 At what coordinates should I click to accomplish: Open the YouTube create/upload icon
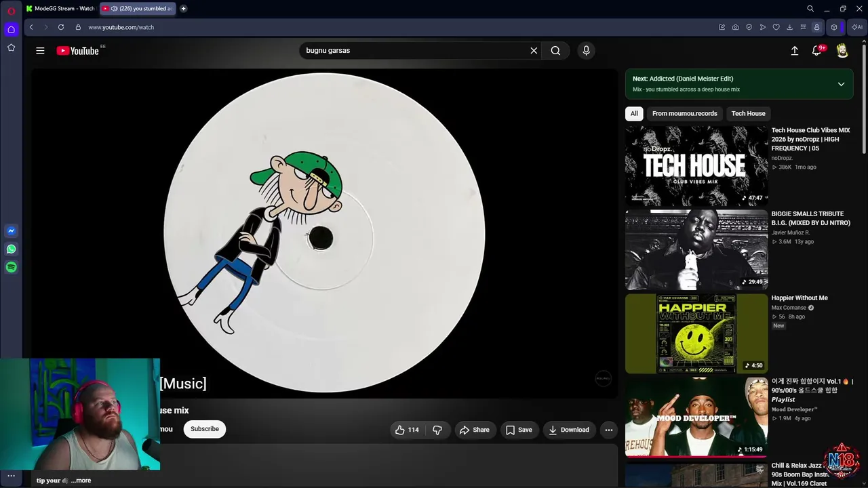pos(795,50)
